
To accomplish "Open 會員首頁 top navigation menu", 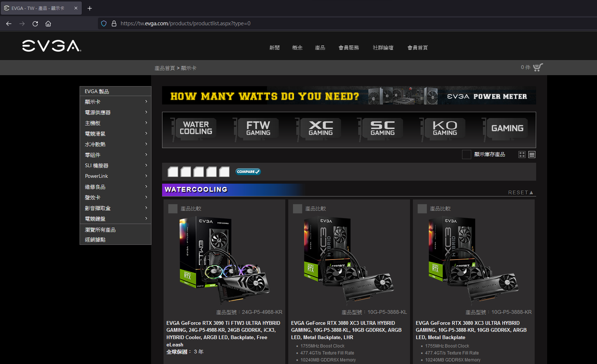I will point(418,48).
